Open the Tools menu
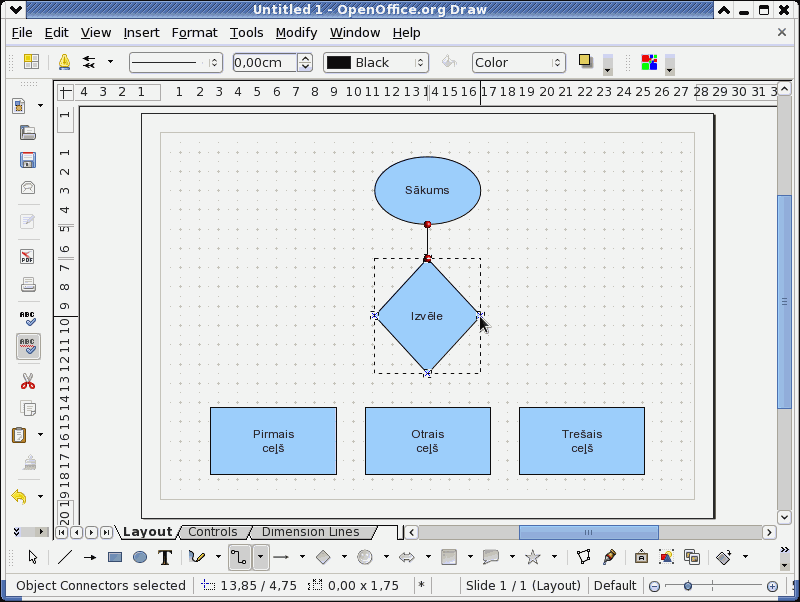This screenshot has height=602, width=800. (x=246, y=33)
